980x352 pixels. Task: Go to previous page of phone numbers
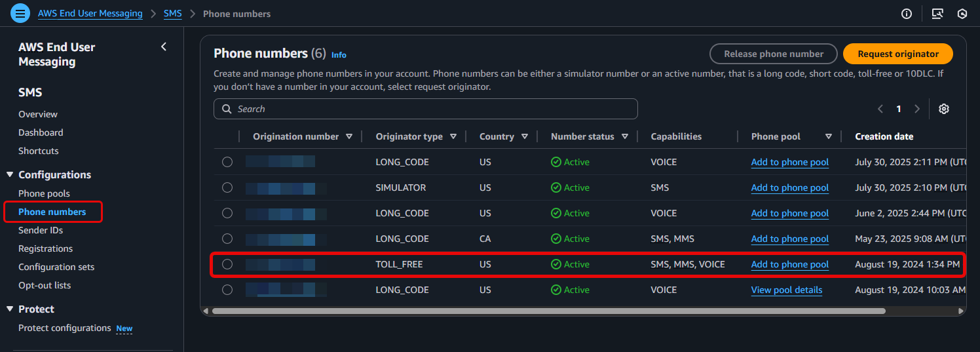click(880, 109)
